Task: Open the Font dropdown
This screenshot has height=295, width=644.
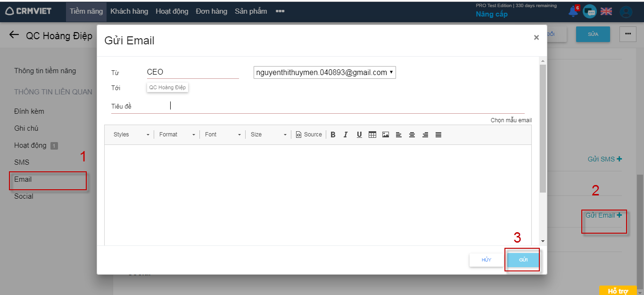Action: (x=223, y=135)
